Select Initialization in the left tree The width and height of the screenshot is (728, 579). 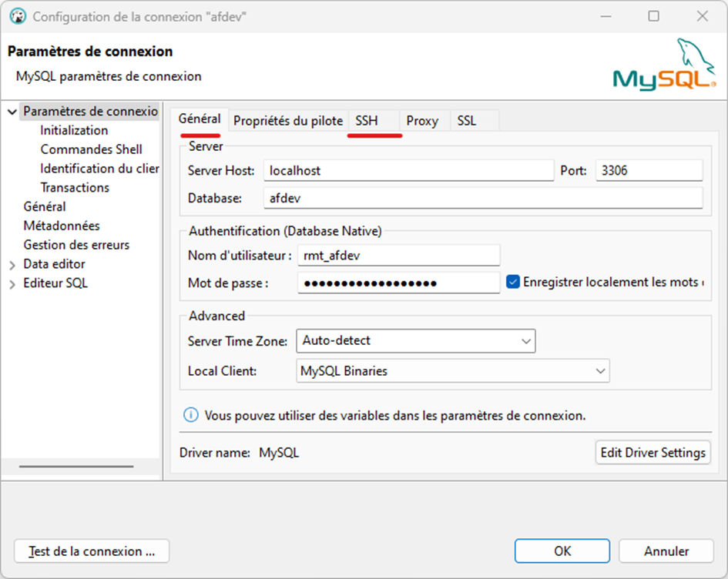point(74,130)
